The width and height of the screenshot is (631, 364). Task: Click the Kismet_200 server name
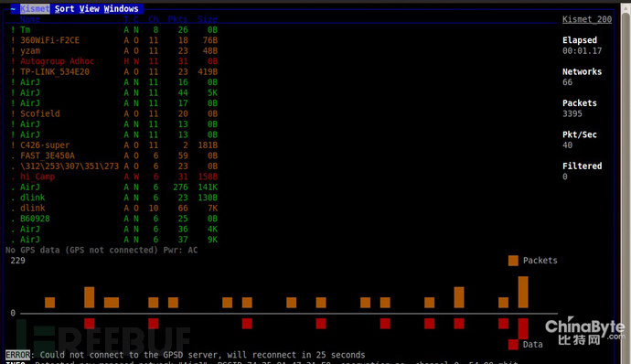coord(587,19)
